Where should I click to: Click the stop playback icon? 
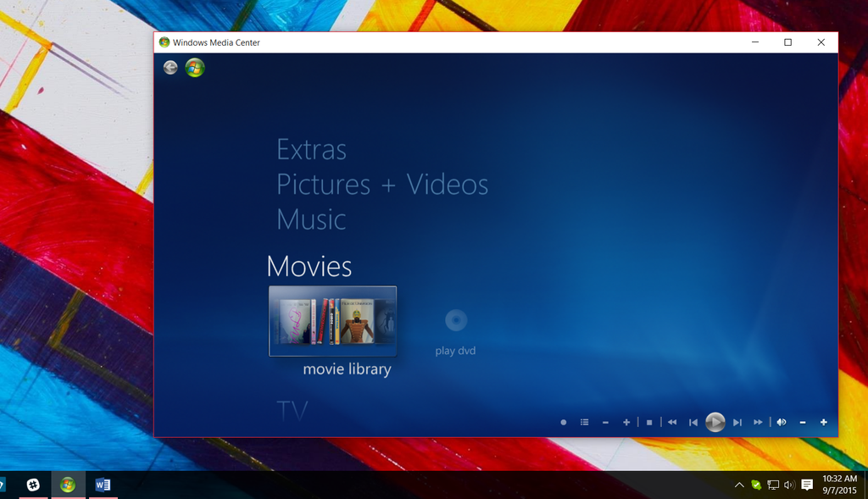point(648,421)
